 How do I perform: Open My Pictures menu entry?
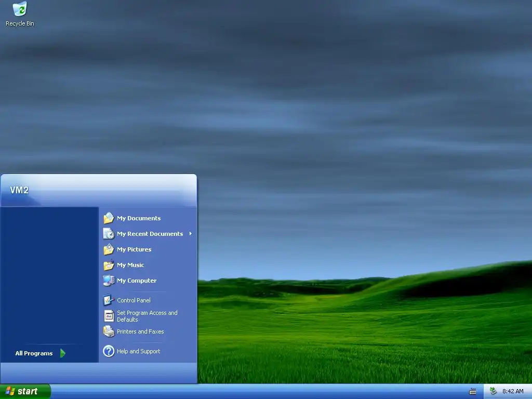click(x=148, y=249)
